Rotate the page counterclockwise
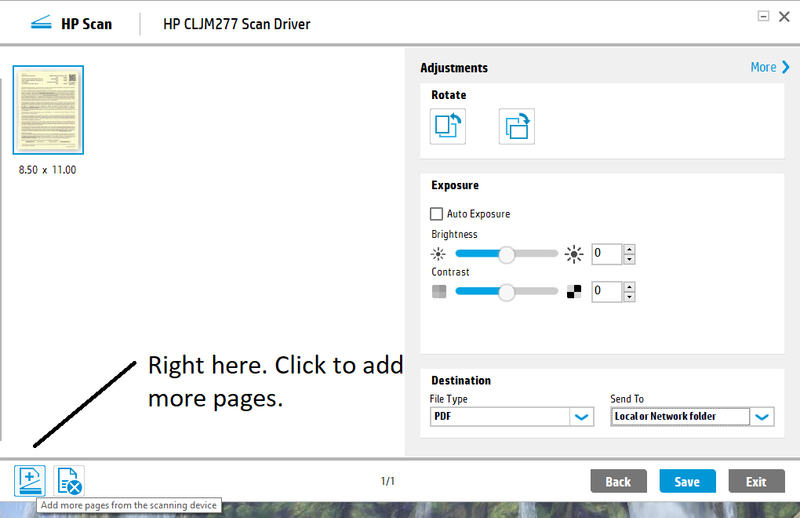The width and height of the screenshot is (800, 518). click(448, 127)
